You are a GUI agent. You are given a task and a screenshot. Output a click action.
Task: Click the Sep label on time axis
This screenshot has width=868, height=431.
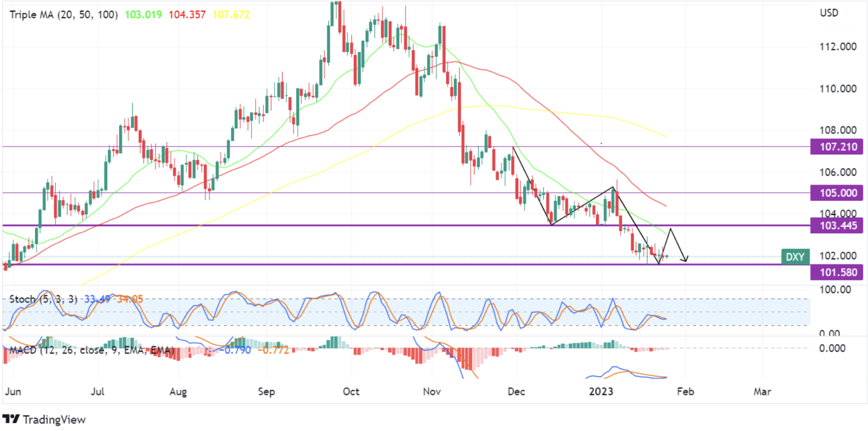tap(266, 391)
